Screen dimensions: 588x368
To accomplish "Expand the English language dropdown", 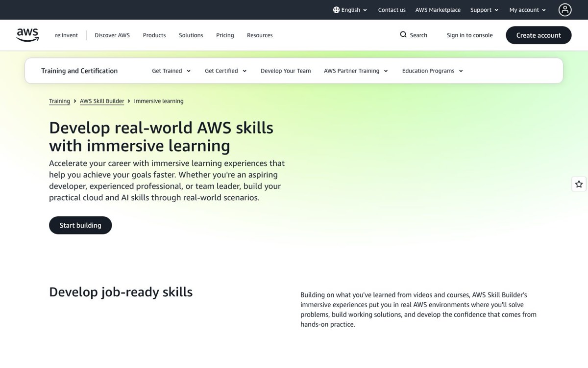I will pos(350,10).
